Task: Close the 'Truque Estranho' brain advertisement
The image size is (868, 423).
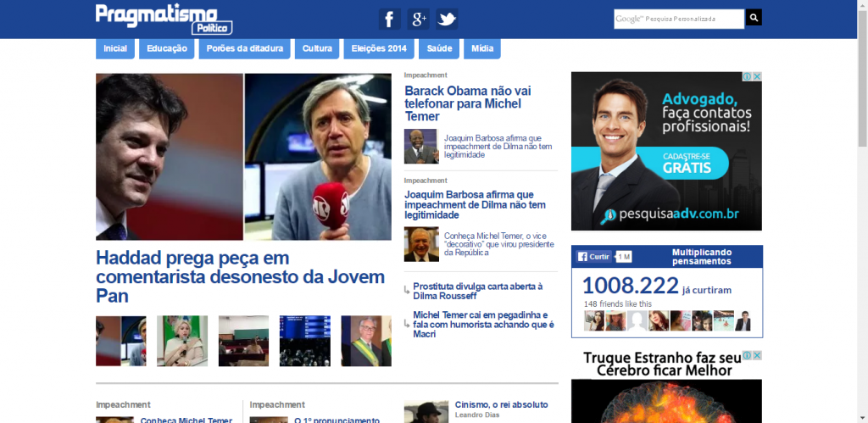Action: [757, 355]
